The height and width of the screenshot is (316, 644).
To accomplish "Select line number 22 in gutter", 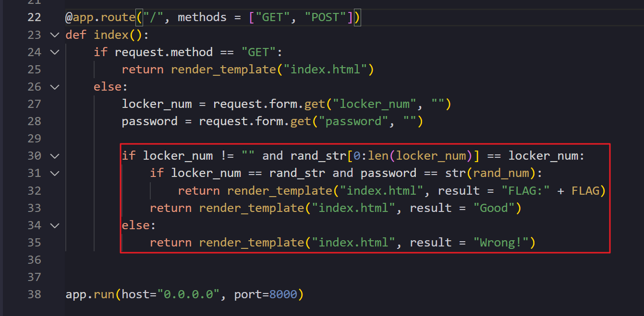I will click(x=35, y=18).
